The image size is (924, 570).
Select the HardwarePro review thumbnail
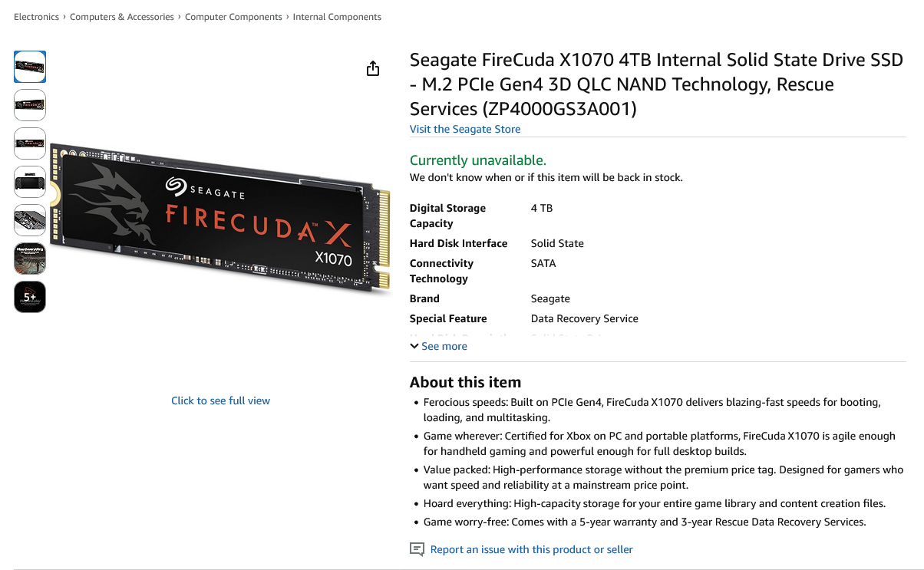point(29,259)
